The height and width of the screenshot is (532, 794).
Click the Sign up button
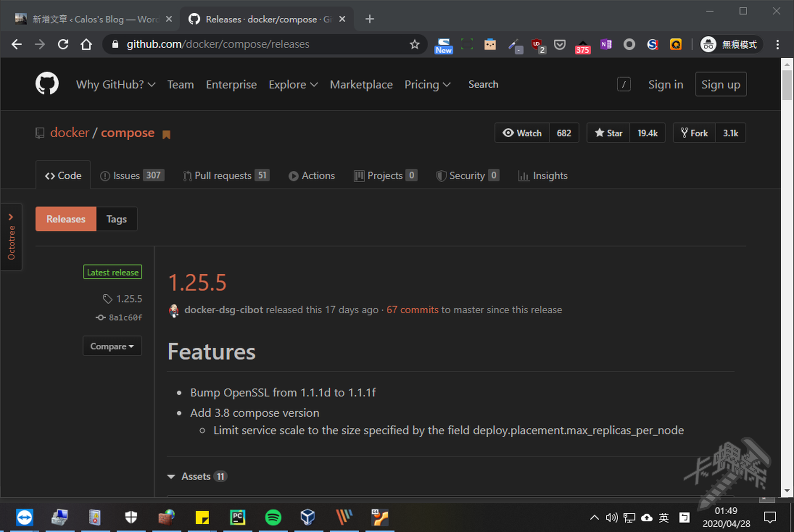tap(720, 84)
